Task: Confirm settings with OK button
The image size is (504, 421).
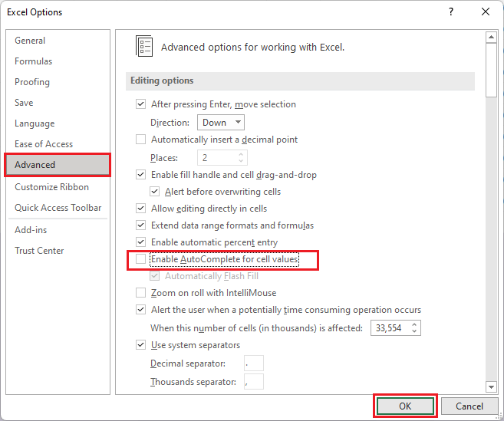Action: coord(405,406)
